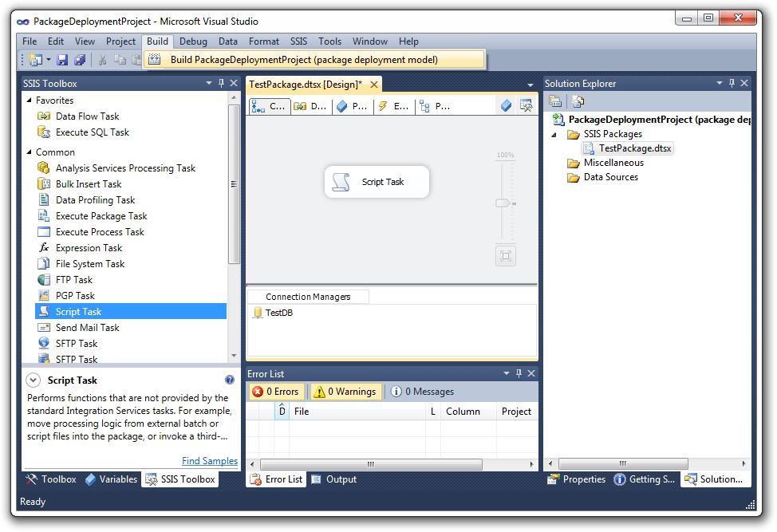Toggle the 0 Messages filter
777x532 pixels.
click(x=422, y=392)
